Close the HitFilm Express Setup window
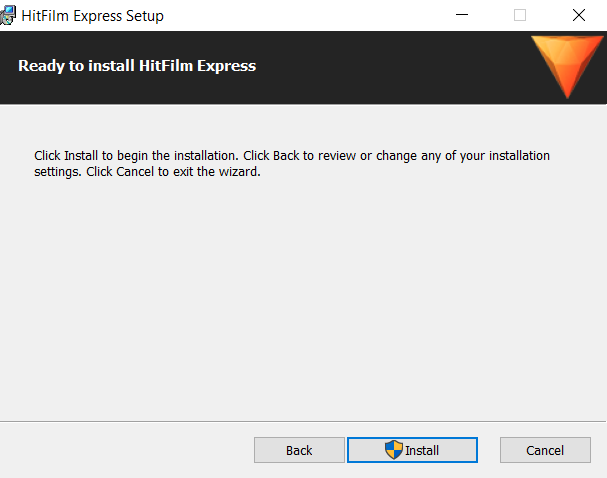Screen dimensions: 607x478 [579, 15]
